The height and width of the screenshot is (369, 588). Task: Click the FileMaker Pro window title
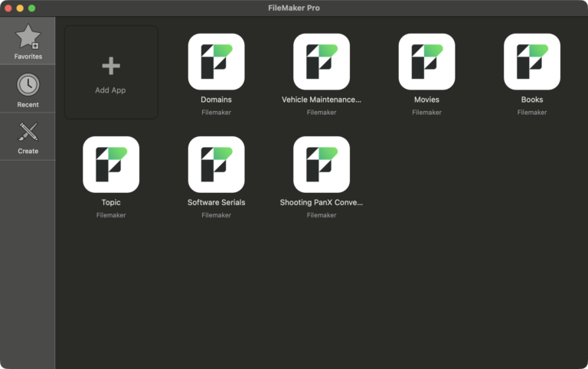[294, 8]
